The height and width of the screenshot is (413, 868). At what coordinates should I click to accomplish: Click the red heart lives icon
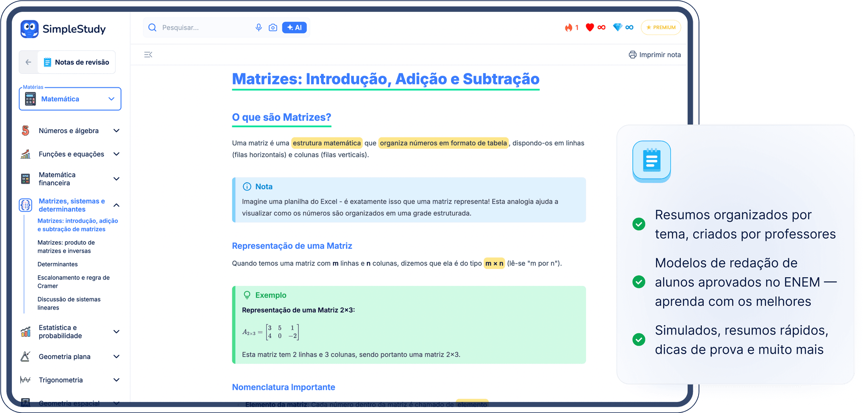pyautogui.click(x=590, y=28)
